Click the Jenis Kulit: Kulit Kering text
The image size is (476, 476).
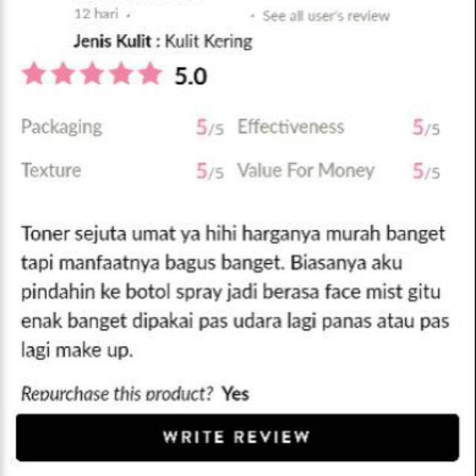click(x=163, y=42)
